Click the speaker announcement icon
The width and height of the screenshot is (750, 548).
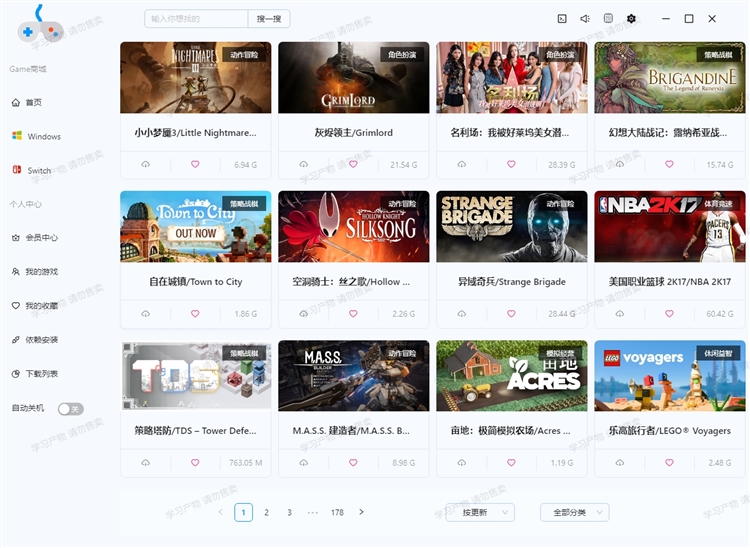[x=585, y=19]
